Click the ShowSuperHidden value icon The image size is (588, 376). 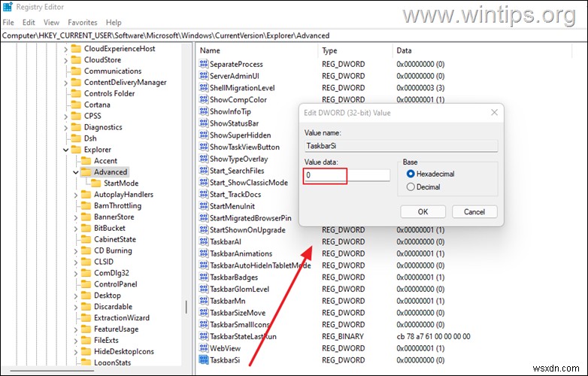(204, 135)
